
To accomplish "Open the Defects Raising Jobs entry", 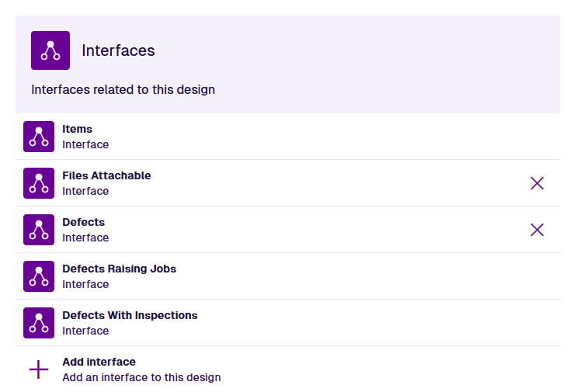I will 119,269.
